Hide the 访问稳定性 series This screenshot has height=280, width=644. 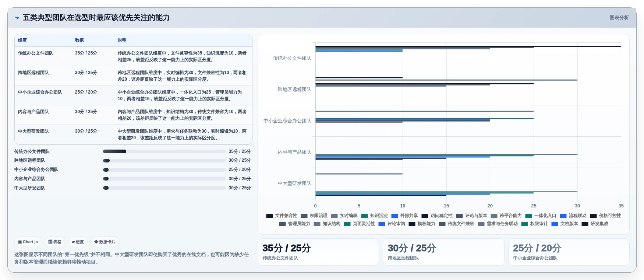437,216
